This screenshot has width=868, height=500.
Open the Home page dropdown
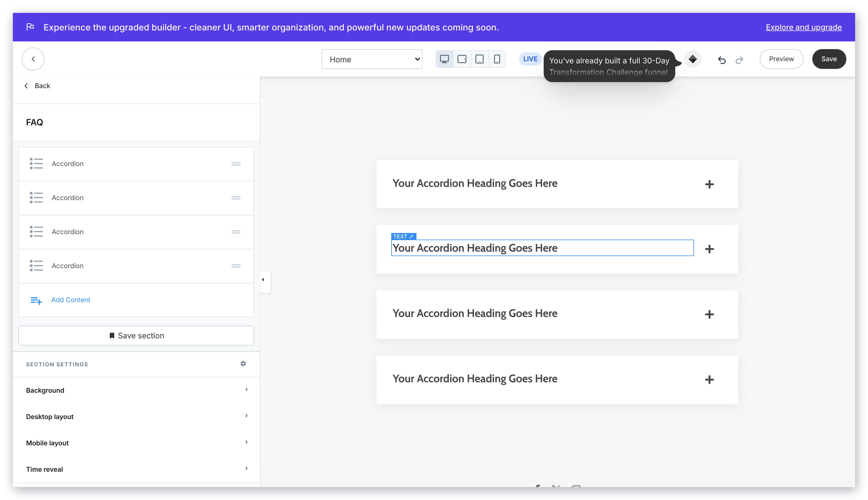pyautogui.click(x=371, y=59)
